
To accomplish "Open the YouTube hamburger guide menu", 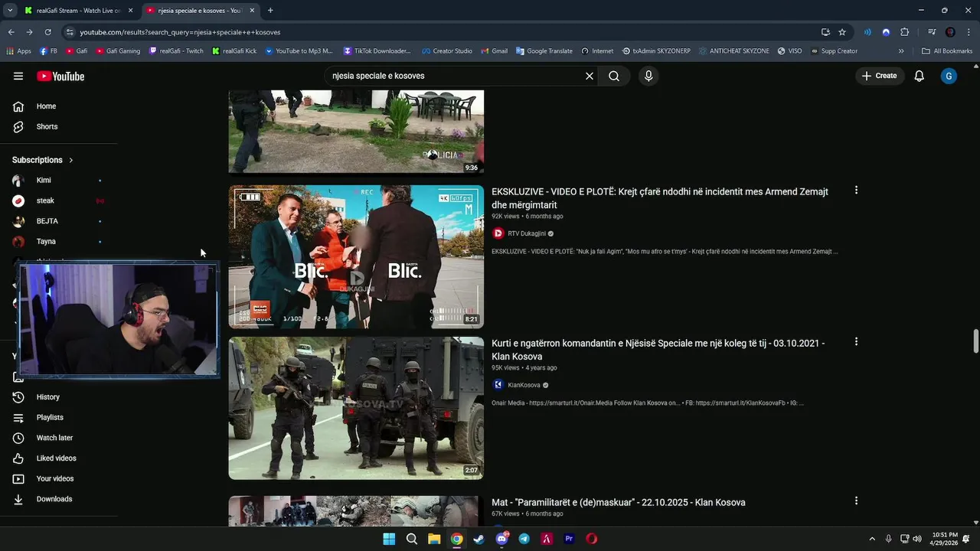I will pyautogui.click(x=18, y=76).
